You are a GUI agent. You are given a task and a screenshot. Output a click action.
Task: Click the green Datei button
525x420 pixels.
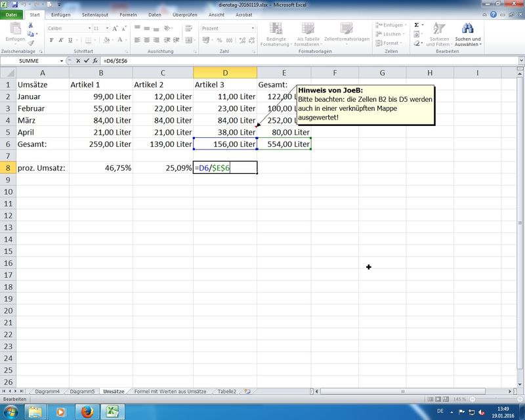[x=12, y=14]
